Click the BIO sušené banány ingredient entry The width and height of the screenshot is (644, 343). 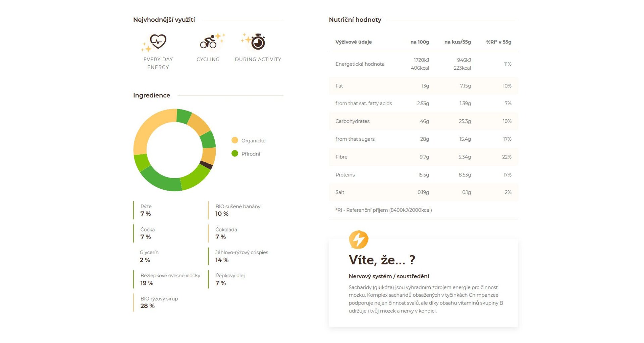[x=237, y=210]
